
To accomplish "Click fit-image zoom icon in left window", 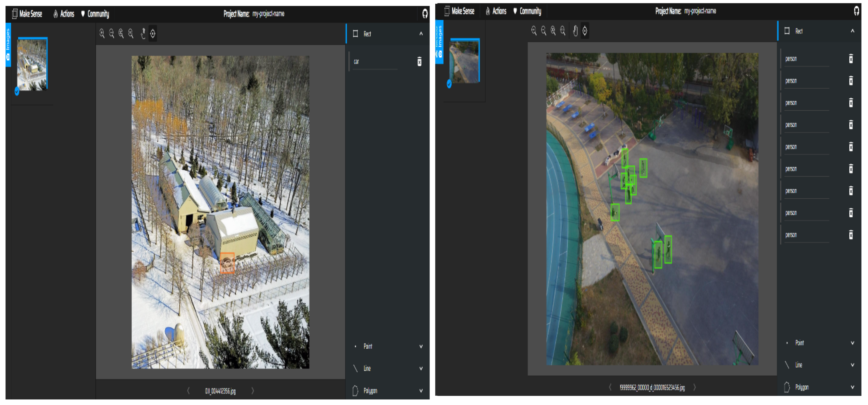I will 121,33.
